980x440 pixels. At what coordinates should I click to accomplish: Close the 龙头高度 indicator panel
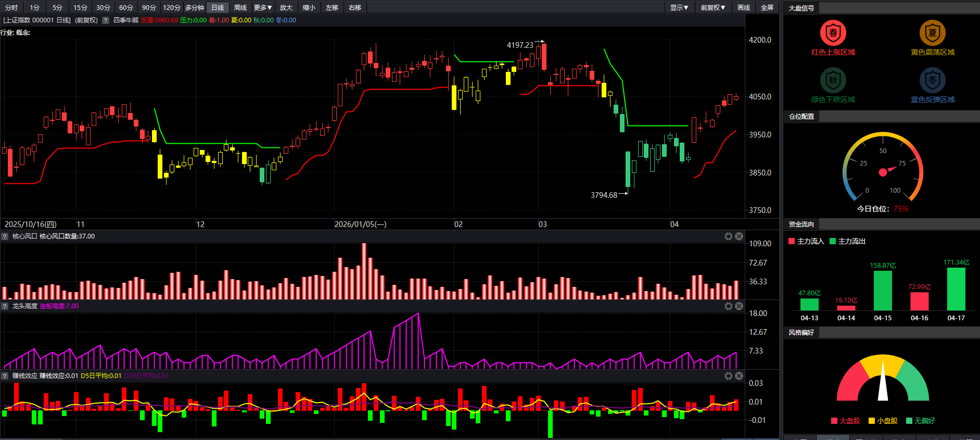[739, 306]
